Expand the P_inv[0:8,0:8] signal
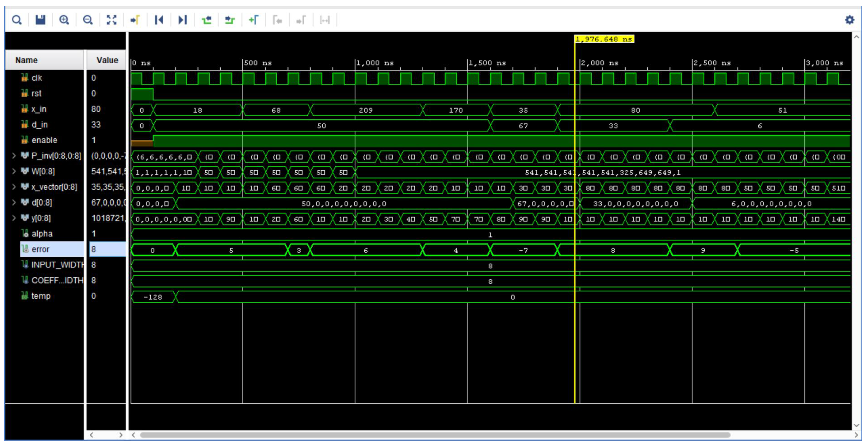Screen dimensions: 868x447 [14, 156]
